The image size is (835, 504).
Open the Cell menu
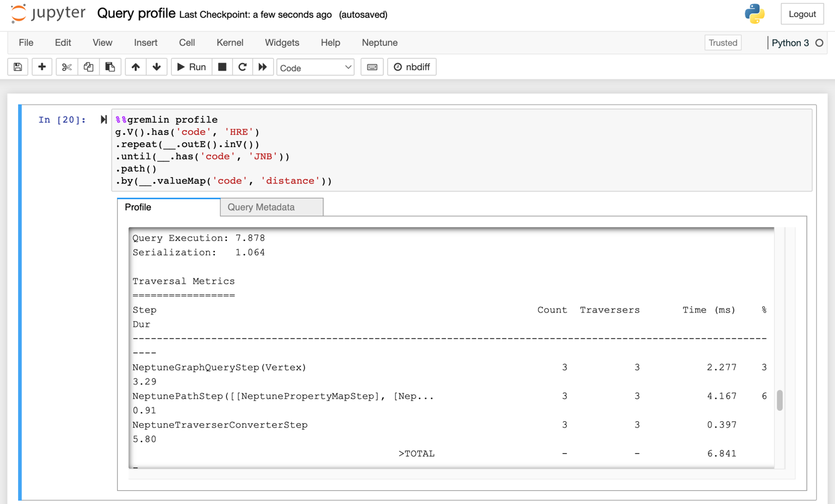pyautogui.click(x=187, y=43)
